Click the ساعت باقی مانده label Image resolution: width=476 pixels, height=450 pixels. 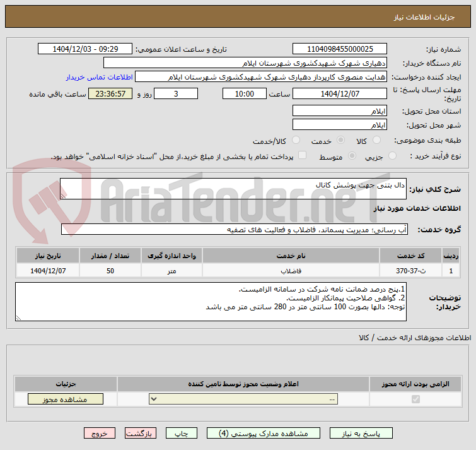pos(57,94)
